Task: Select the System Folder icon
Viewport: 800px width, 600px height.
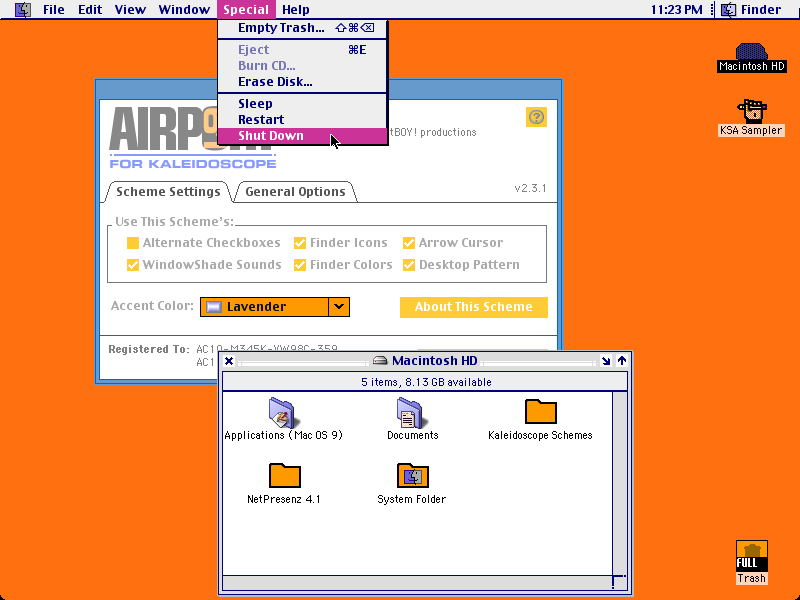Action: [412, 475]
